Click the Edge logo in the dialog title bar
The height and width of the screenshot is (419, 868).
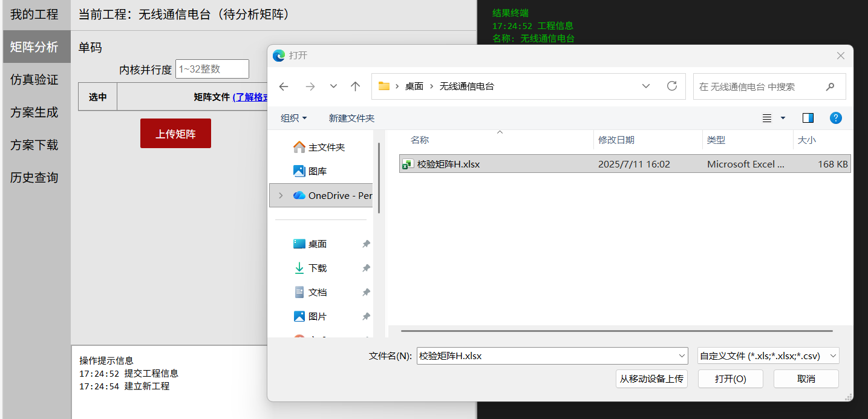pyautogui.click(x=278, y=55)
